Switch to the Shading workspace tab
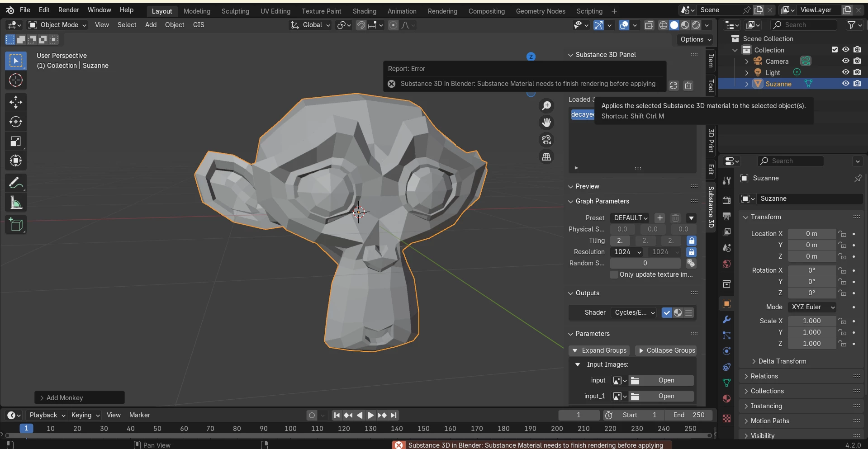Viewport: 868px width, 449px height. coord(365,11)
